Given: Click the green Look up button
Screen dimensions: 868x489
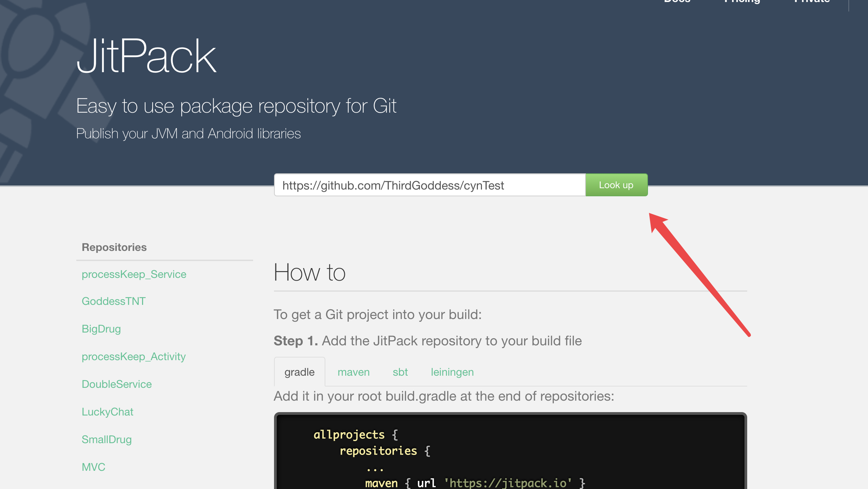Looking at the screenshot, I should point(616,185).
